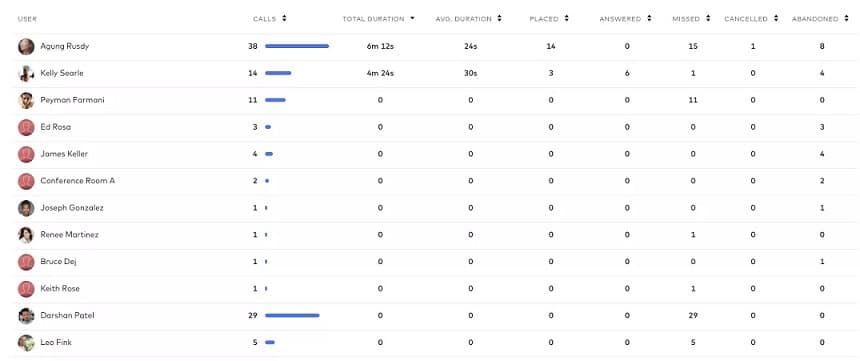
Task: Select the Leo Fink name
Action: coord(56,342)
